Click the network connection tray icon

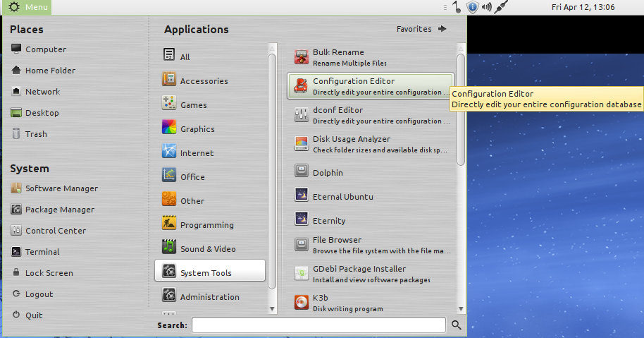coord(501,7)
